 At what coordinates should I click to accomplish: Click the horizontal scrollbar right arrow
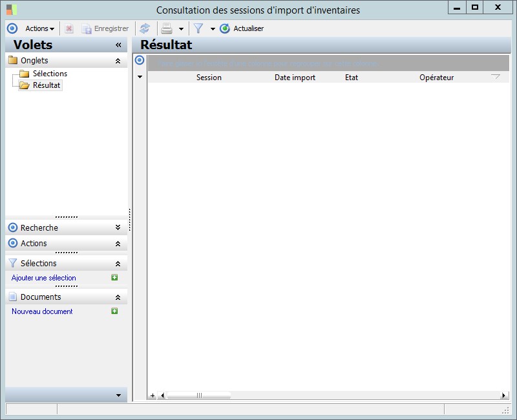504,395
